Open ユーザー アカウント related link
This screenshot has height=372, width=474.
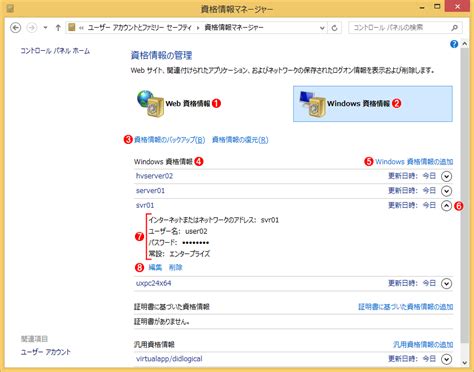(x=46, y=352)
